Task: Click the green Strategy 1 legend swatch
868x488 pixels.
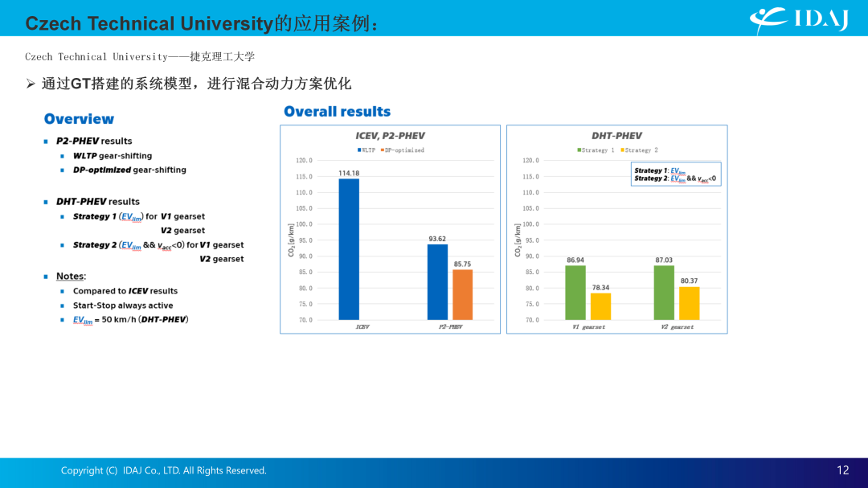Action: 579,150
